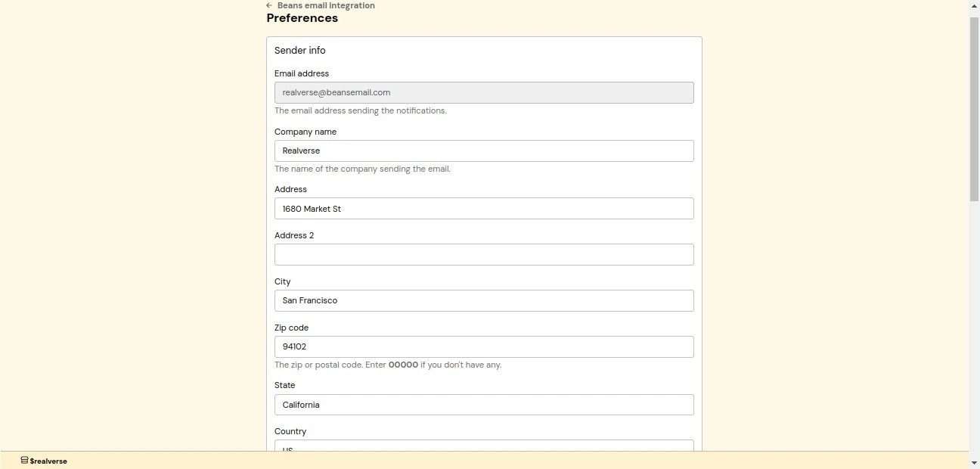
Task: Select the $realverse store label
Action: pyautogui.click(x=46, y=461)
